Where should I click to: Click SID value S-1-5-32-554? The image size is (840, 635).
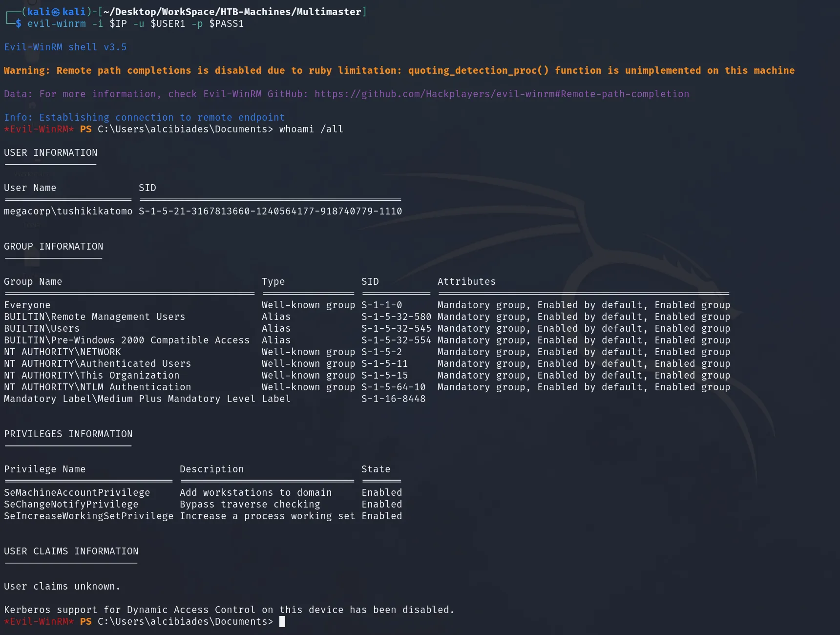397,340
